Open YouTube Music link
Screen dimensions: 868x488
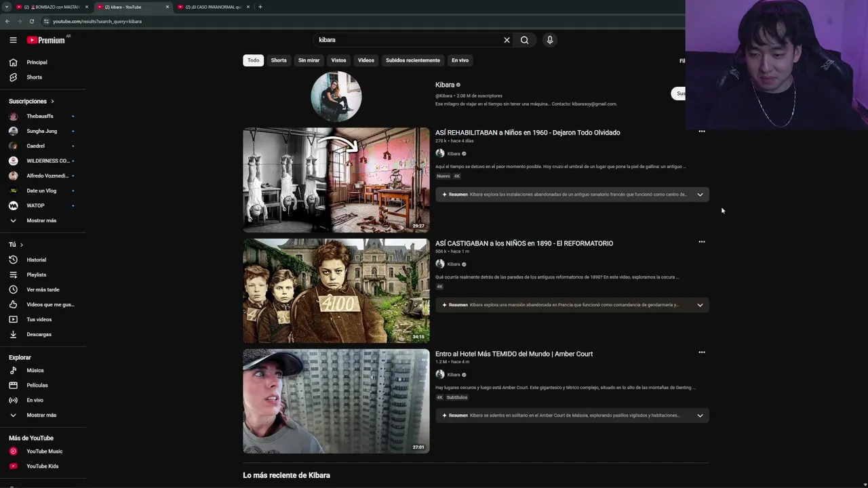coord(43,451)
